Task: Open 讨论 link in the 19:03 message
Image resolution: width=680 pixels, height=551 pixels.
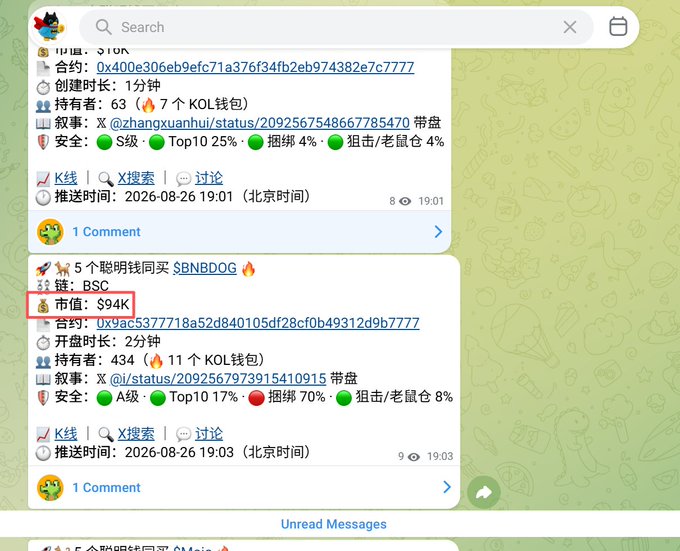Action: coord(209,434)
